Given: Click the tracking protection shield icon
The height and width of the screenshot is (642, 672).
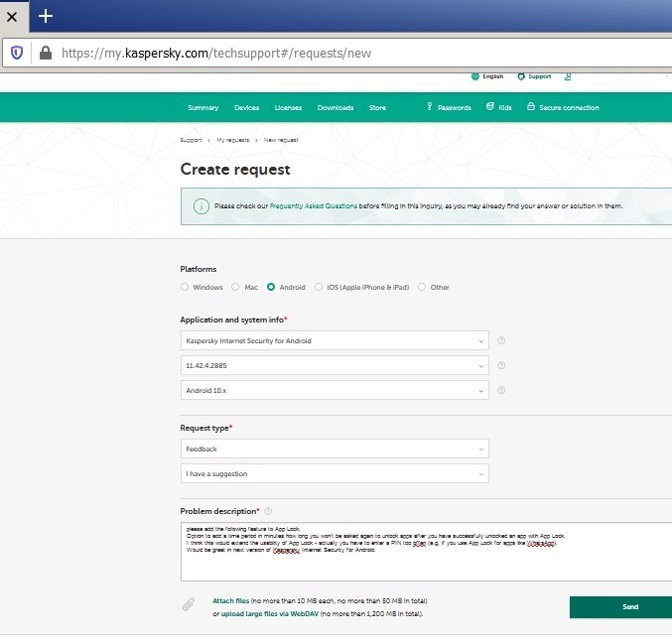Looking at the screenshot, I should (17, 53).
